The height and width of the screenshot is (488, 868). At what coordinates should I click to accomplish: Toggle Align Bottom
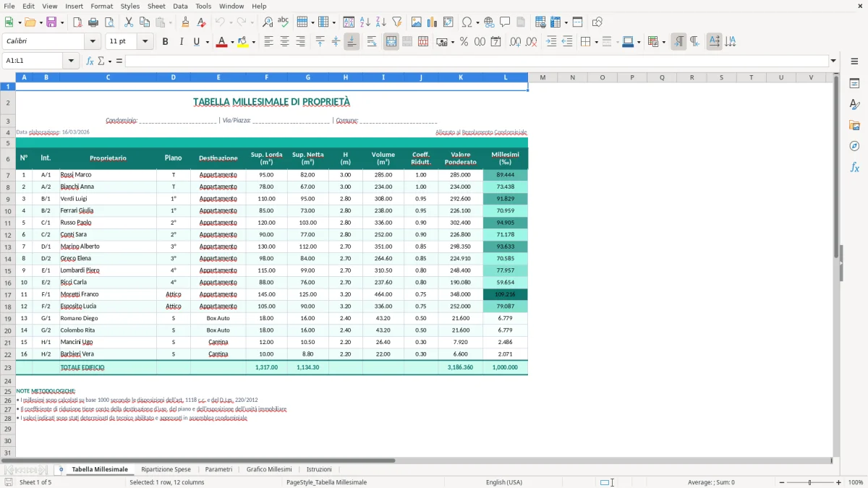[x=352, y=42]
